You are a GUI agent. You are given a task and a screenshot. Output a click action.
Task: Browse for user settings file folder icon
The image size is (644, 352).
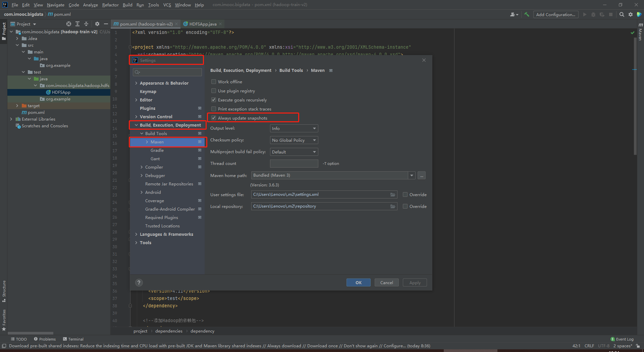click(393, 194)
